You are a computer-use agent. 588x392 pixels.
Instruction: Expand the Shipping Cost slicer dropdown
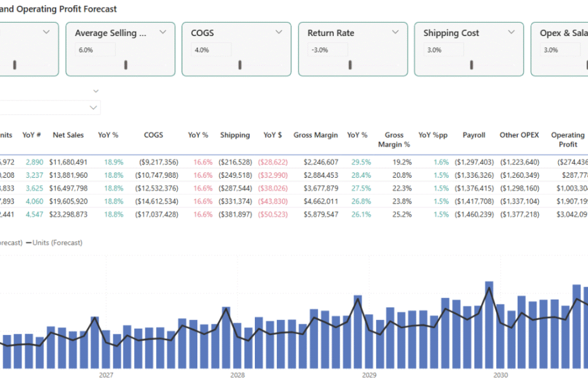511,32
